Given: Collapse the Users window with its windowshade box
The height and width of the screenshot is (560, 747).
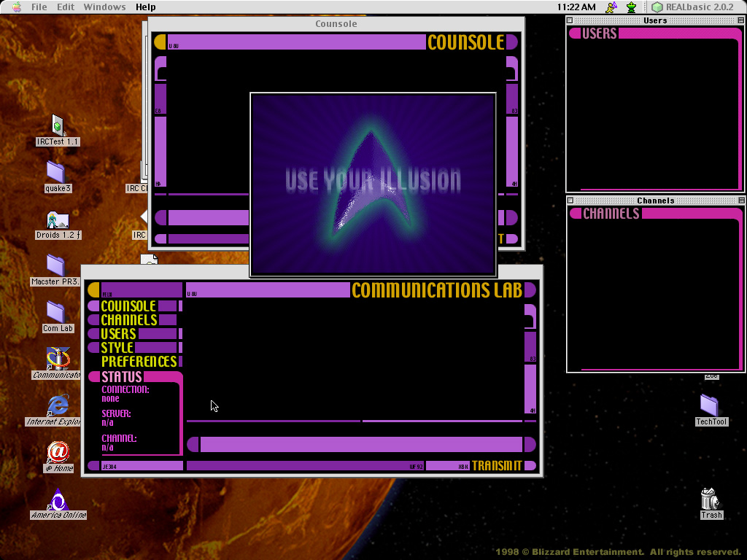Looking at the screenshot, I should 740,20.
